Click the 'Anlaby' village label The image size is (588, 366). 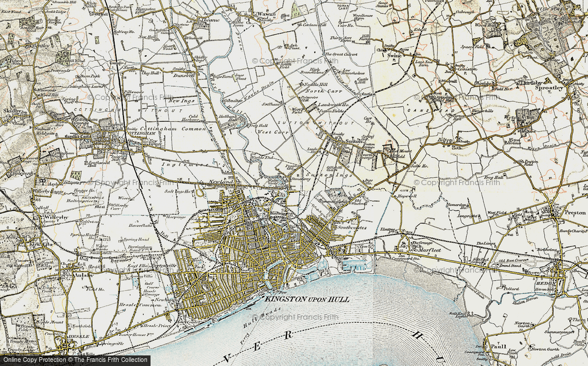84,274
